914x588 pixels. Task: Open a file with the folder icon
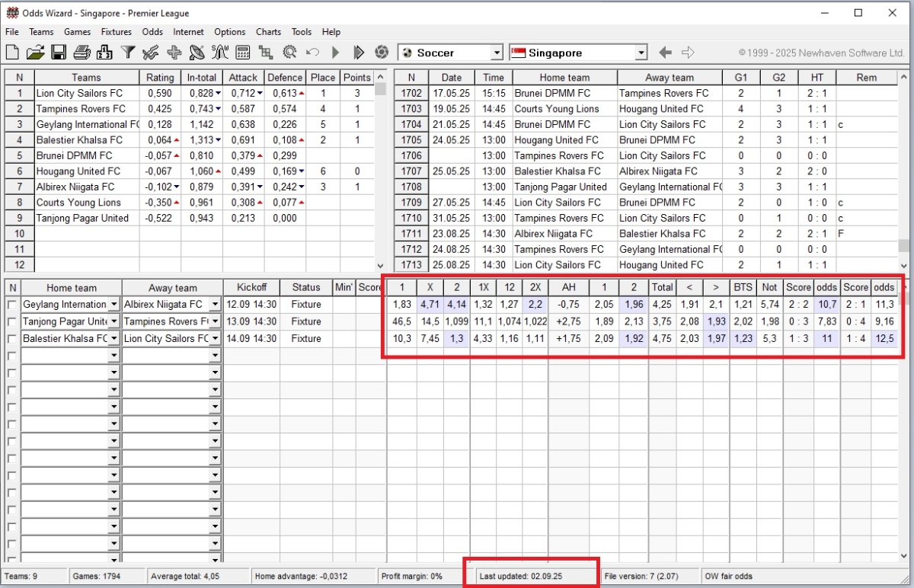pyautogui.click(x=35, y=53)
